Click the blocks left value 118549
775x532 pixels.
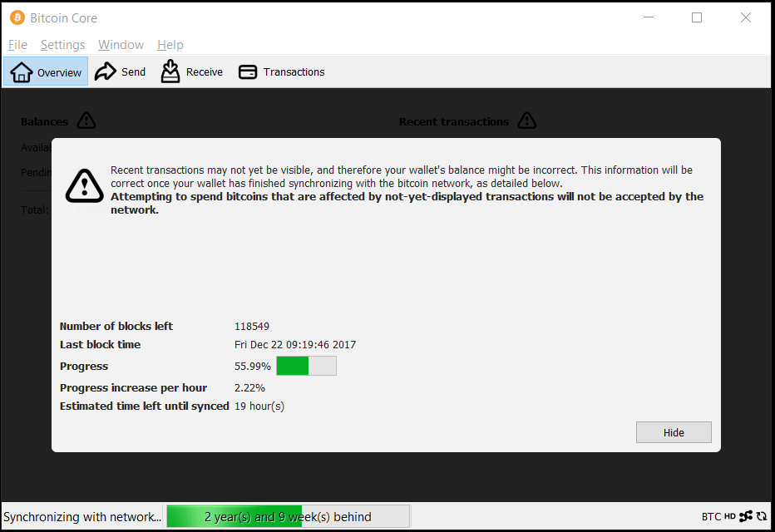(252, 327)
